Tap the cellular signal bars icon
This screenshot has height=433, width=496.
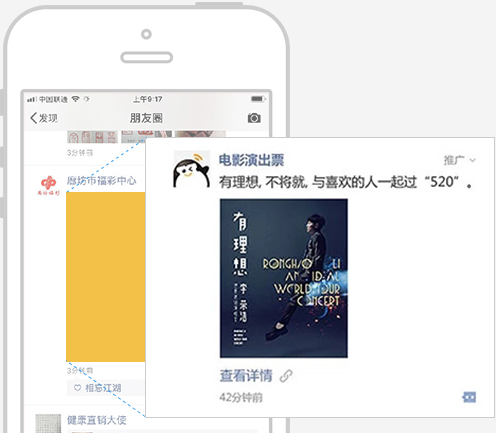(32, 99)
